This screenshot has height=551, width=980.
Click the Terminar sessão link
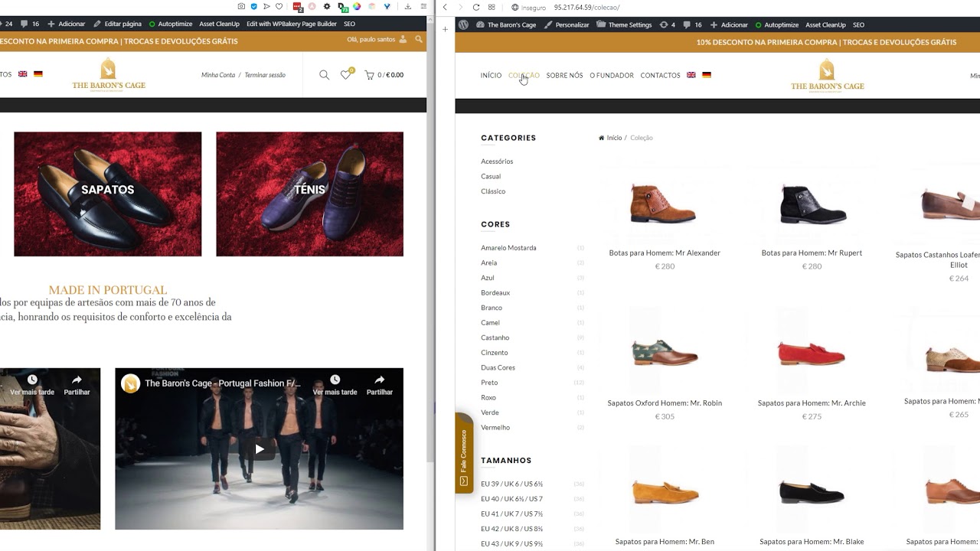(x=265, y=75)
